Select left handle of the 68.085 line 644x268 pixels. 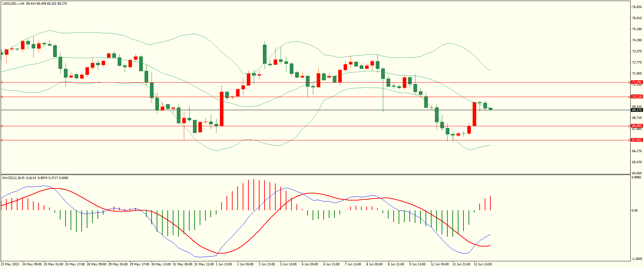(2, 126)
